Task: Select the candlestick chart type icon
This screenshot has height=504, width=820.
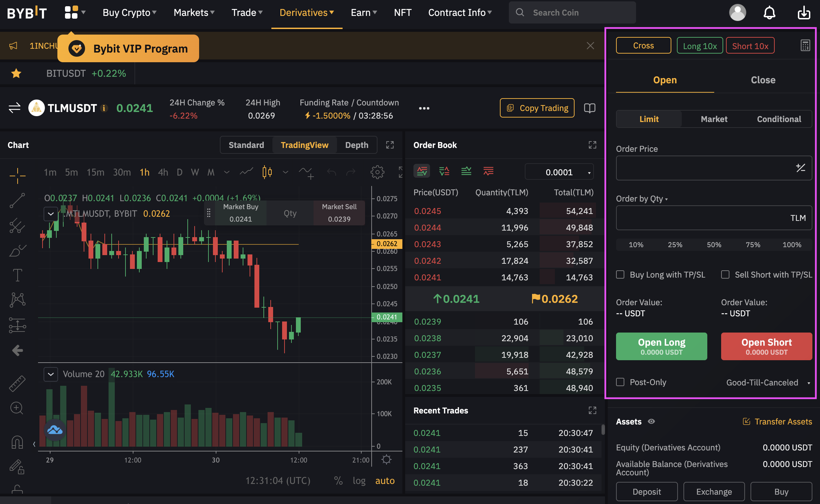Action: (x=267, y=172)
